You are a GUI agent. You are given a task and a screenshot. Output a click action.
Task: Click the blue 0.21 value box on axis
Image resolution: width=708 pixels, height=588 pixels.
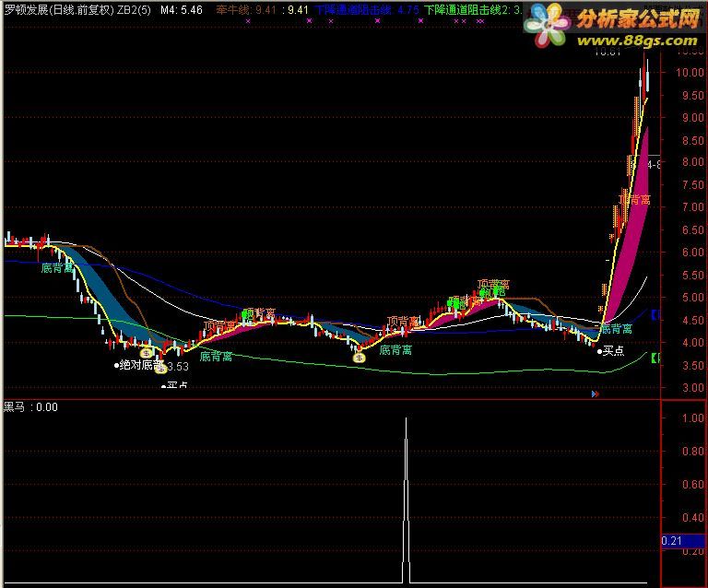click(x=683, y=540)
